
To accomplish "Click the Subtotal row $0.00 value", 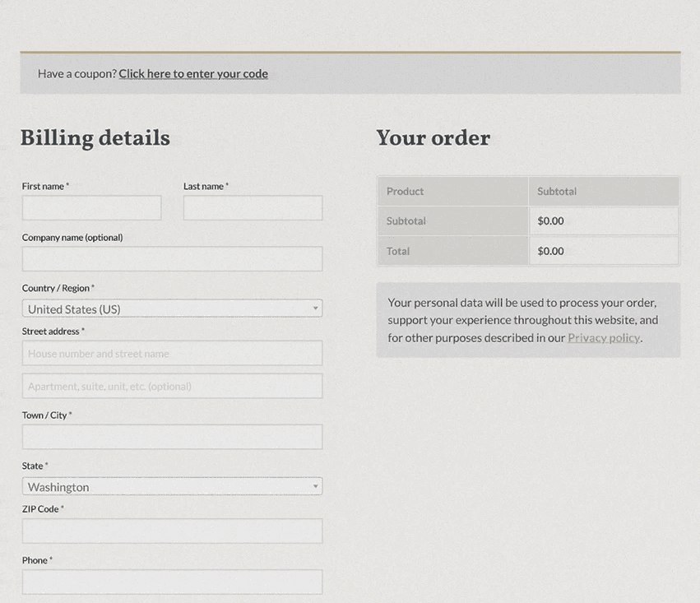I will click(x=550, y=221).
